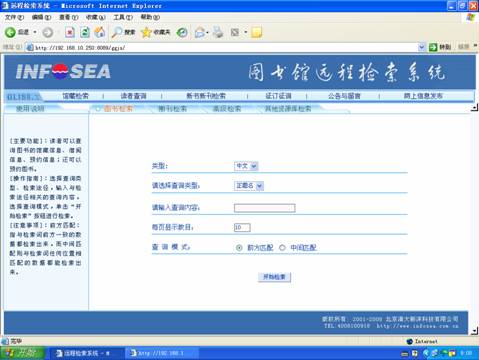Go to 征订征询 in the navigation bar
This screenshot has height=360, width=479.
click(x=278, y=96)
